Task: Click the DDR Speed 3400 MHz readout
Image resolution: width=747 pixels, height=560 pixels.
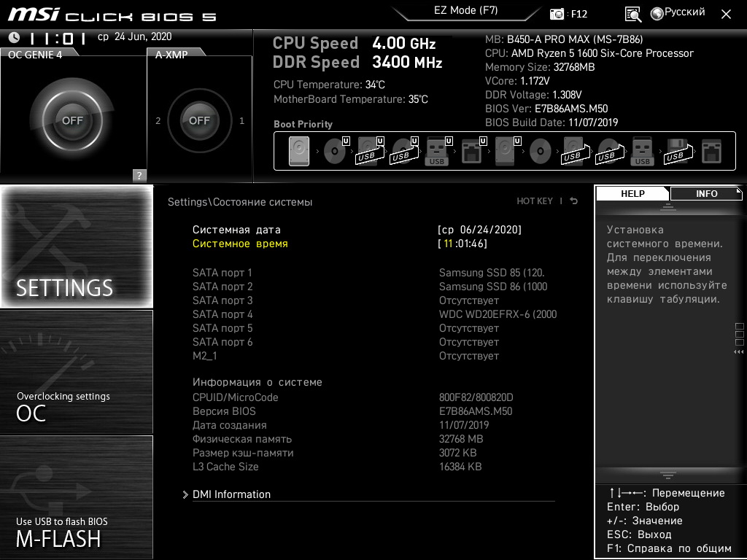Action: pos(357,63)
